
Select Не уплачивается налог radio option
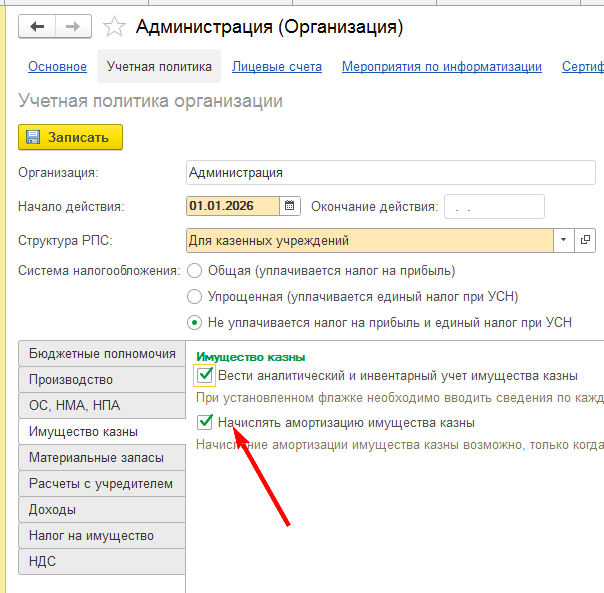coord(194,323)
